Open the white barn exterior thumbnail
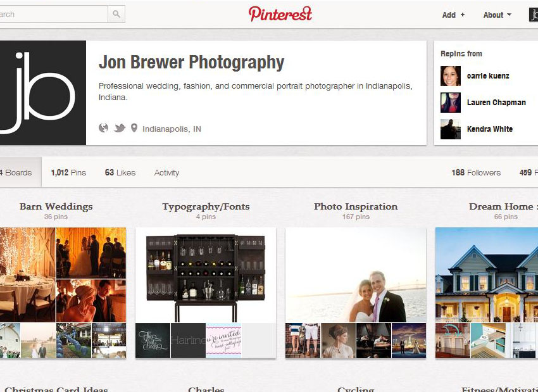 (10, 341)
